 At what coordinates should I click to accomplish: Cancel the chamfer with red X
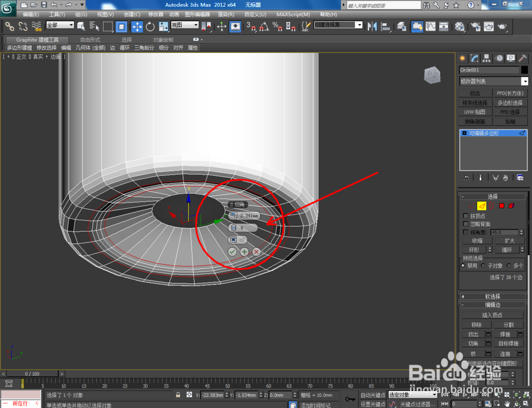pos(256,252)
